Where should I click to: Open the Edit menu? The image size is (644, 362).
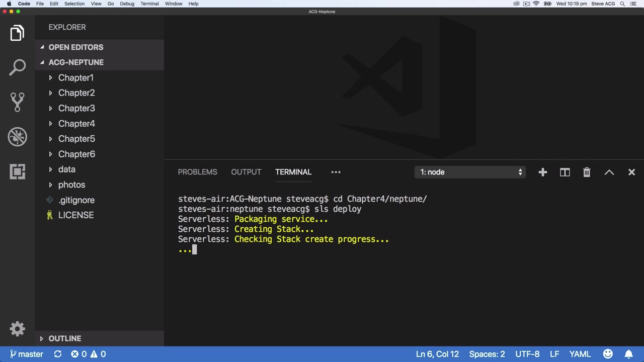pyautogui.click(x=54, y=4)
